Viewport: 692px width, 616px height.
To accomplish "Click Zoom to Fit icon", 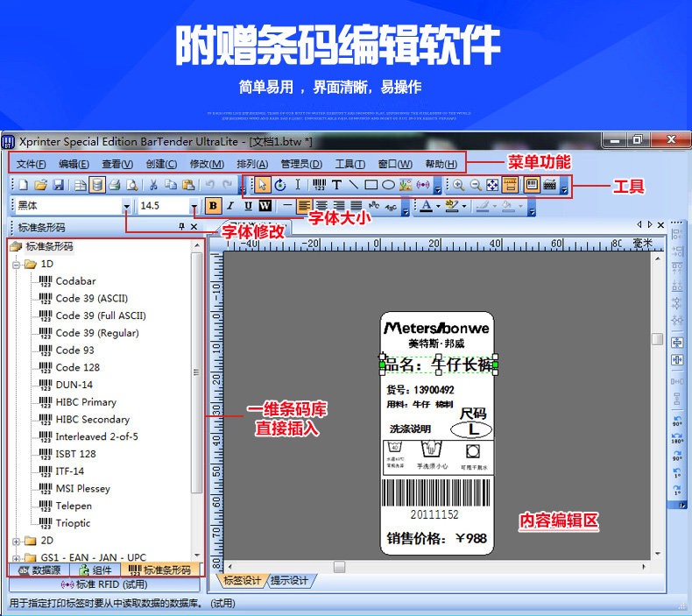I will [492, 185].
